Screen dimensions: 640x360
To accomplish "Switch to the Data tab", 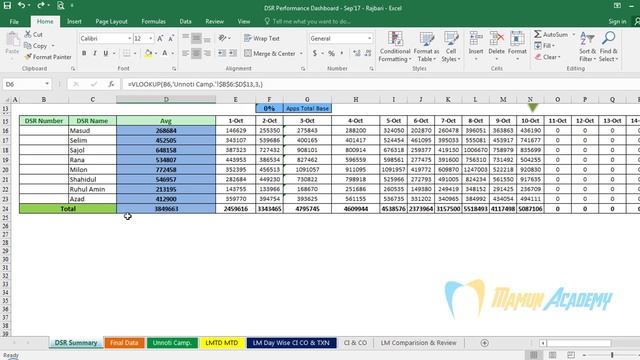I will coord(185,21).
